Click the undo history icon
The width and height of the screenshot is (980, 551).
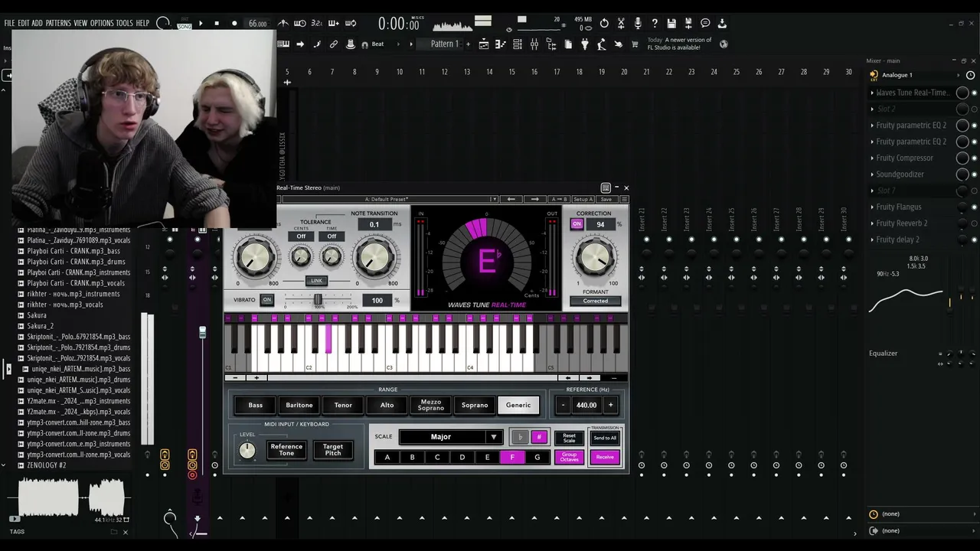coord(604,23)
